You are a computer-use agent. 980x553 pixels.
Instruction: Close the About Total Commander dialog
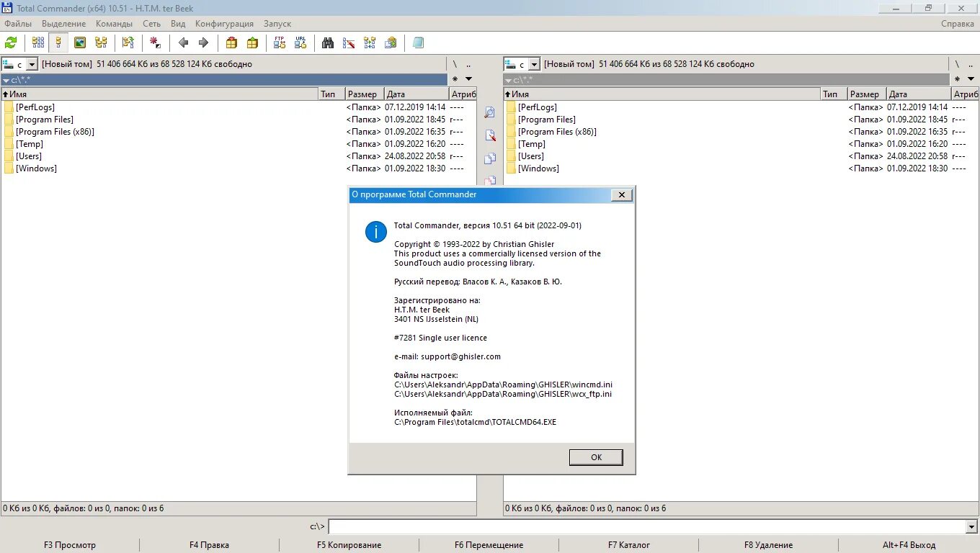(x=622, y=195)
